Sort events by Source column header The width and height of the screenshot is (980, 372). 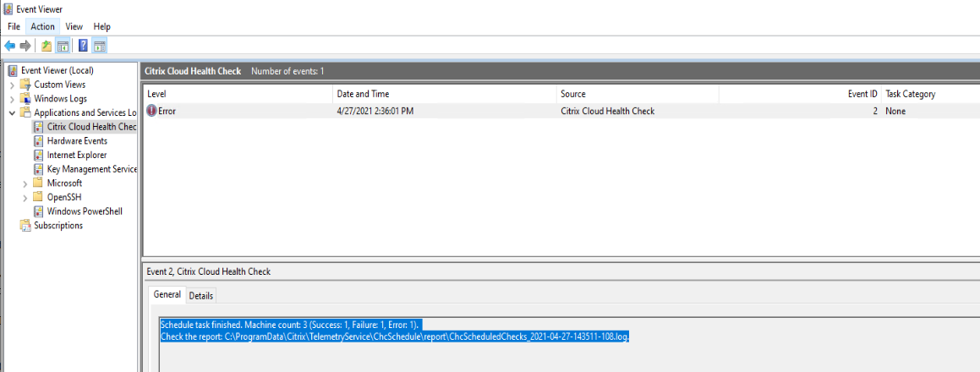pyautogui.click(x=638, y=94)
